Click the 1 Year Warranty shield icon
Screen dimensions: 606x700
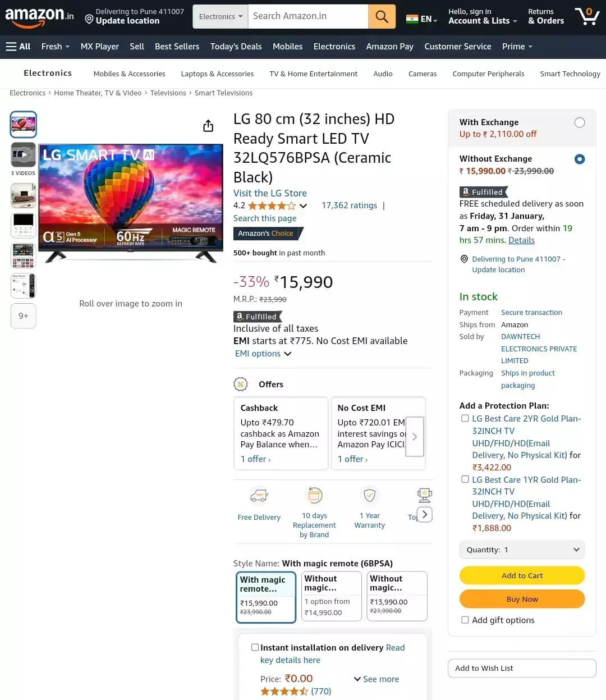(369, 496)
